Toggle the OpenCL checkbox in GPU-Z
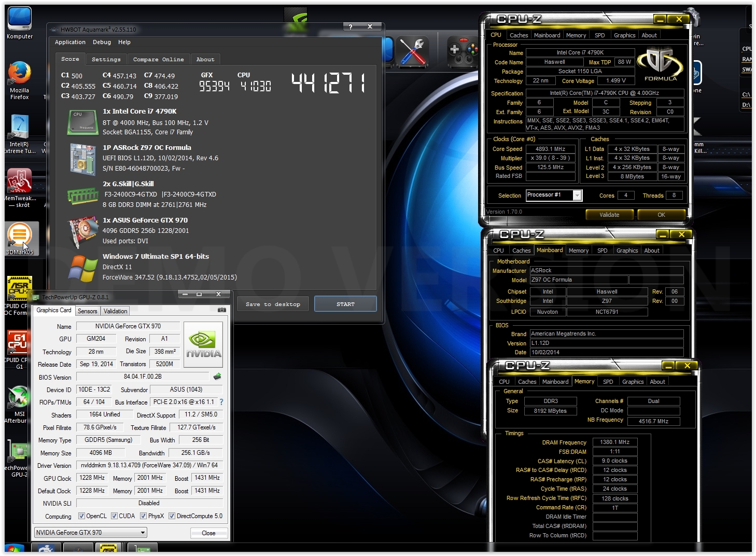 pyautogui.click(x=81, y=516)
